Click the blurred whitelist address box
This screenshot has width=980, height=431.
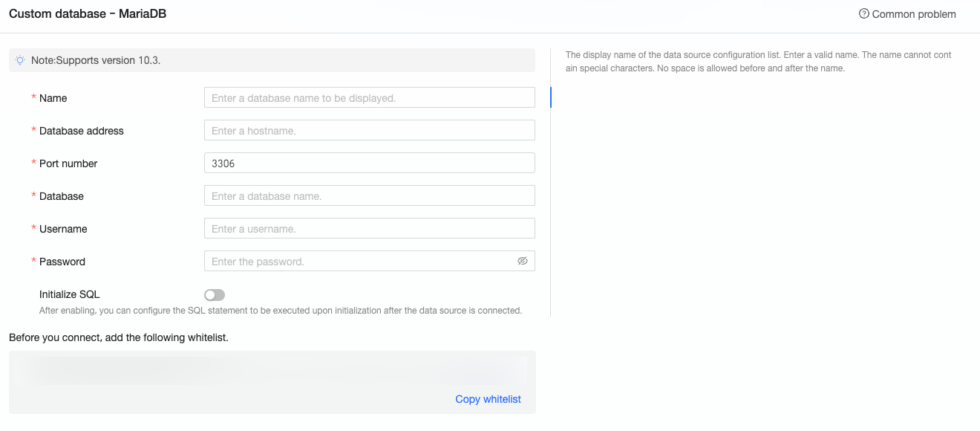point(272,370)
